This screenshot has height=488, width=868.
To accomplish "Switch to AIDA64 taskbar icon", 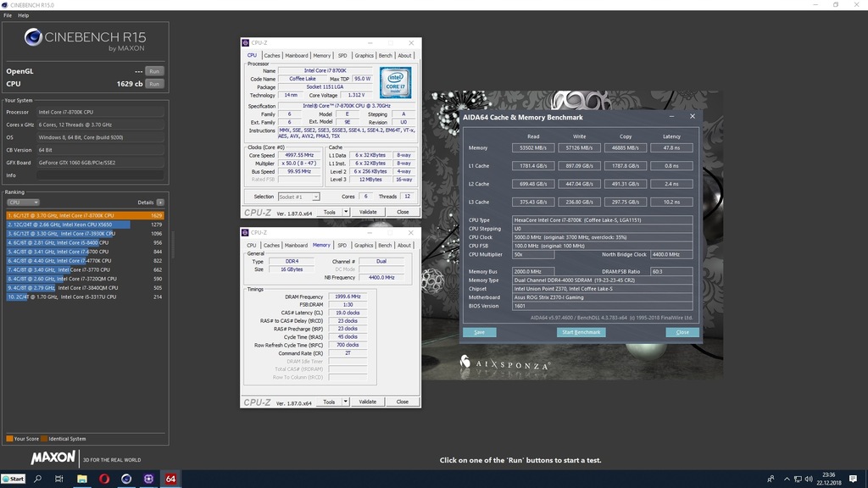I will 170,480.
